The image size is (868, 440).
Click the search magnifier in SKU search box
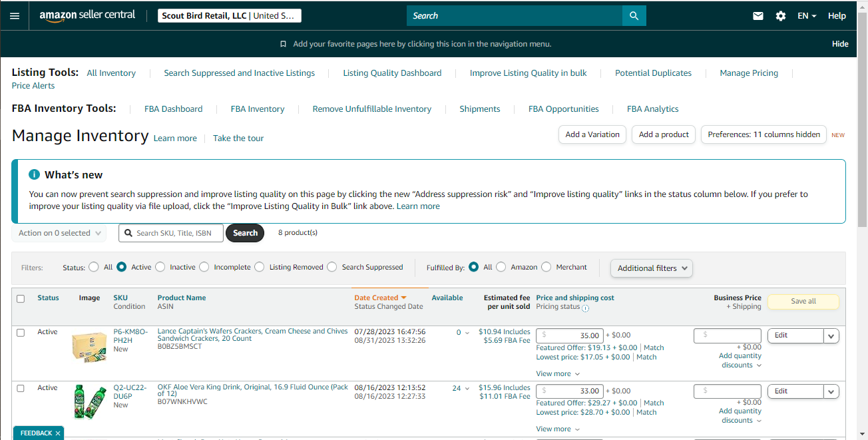[x=128, y=233]
